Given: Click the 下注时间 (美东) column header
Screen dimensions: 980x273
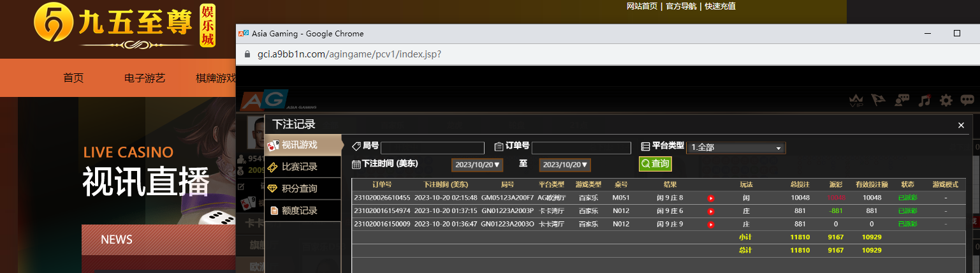Looking at the screenshot, I should click(446, 184).
